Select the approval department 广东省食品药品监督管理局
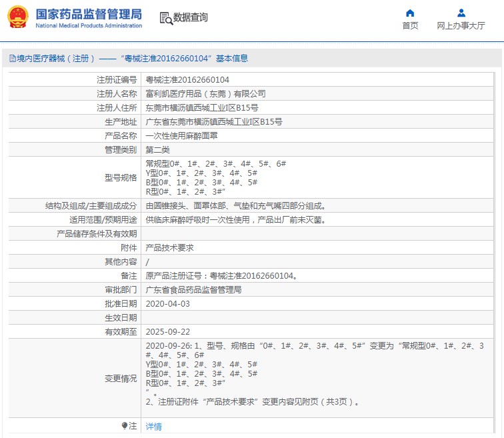This screenshot has height=438, width=504. pos(193,289)
